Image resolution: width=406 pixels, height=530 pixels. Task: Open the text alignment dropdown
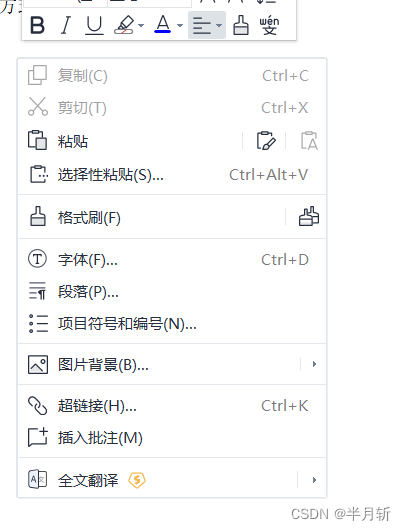pyautogui.click(x=207, y=25)
